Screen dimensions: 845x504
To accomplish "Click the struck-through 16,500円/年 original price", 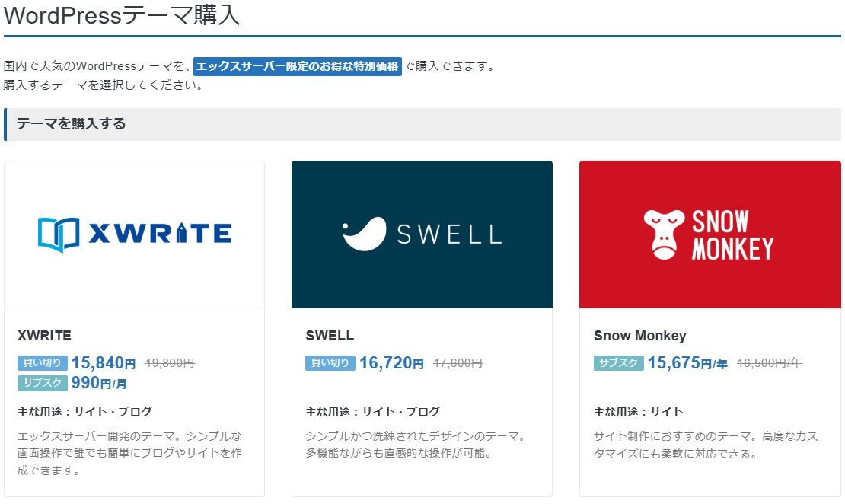I will point(770,363).
